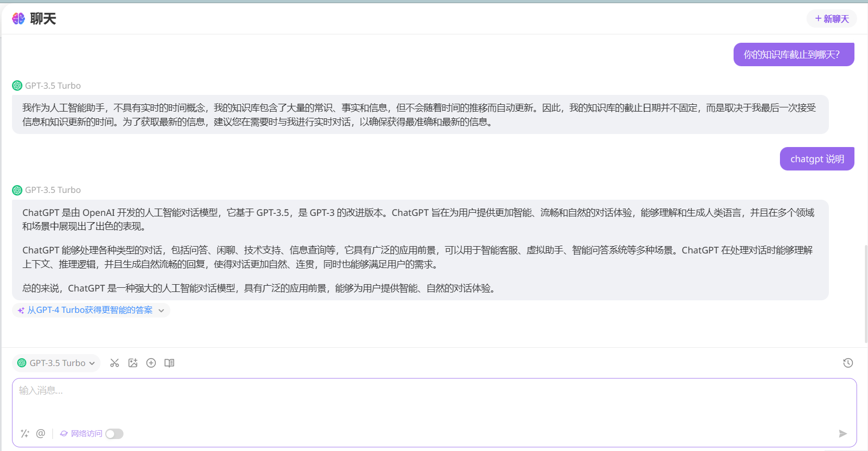Click the OpenAI avatar above first reply
868x451 pixels.
17,86
